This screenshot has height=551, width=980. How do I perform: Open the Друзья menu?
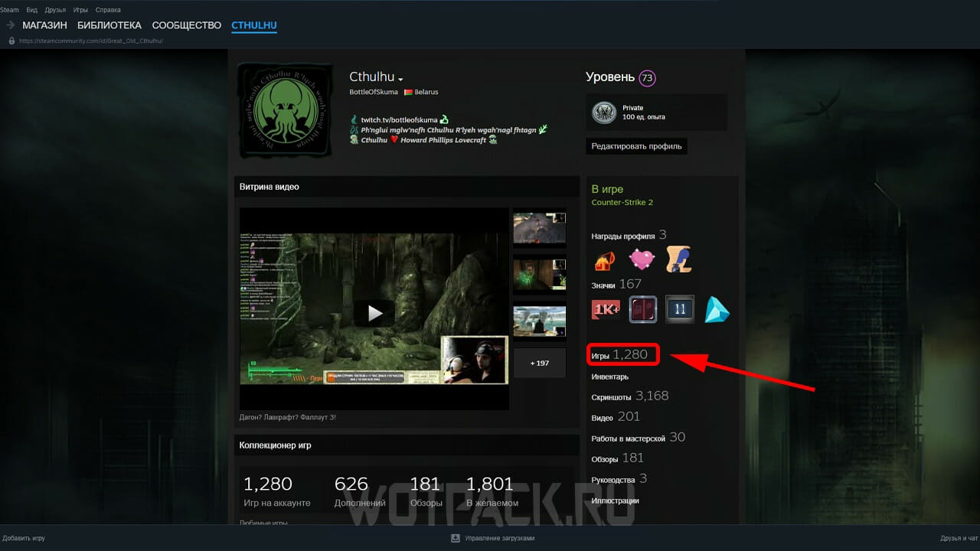pos(55,10)
